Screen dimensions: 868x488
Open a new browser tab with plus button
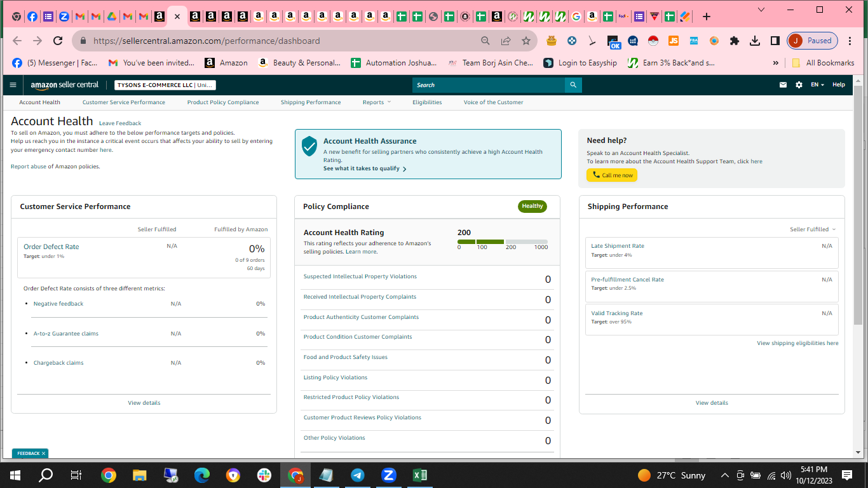tap(707, 17)
